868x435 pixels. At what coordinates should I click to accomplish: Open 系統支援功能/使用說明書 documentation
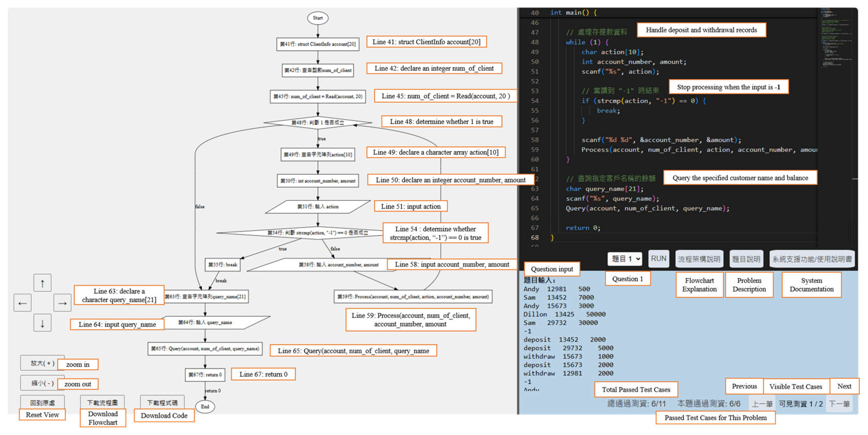coord(812,259)
